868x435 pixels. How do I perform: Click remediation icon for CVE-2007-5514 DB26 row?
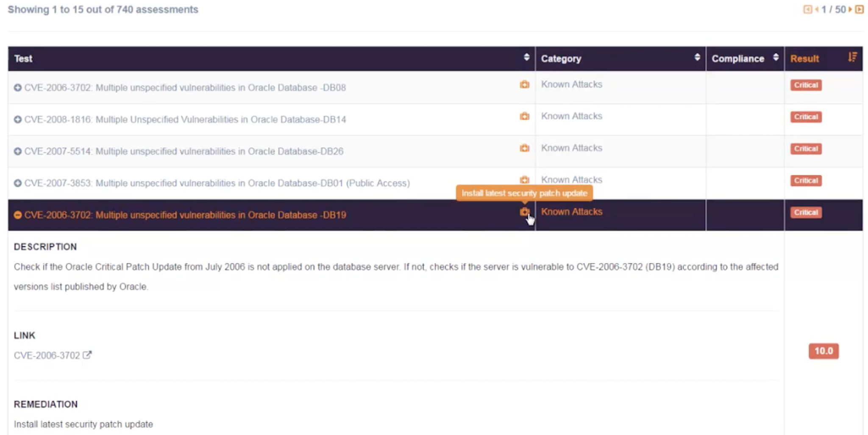(x=524, y=148)
